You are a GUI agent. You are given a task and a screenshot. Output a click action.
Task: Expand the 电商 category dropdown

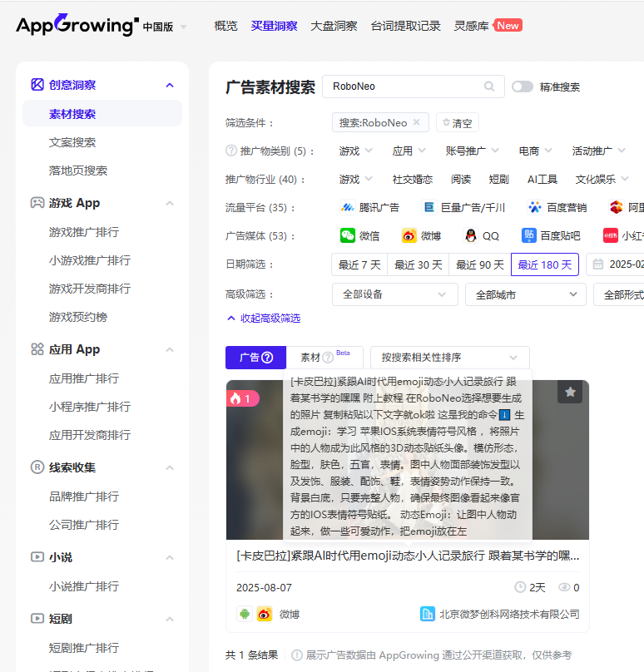click(535, 151)
